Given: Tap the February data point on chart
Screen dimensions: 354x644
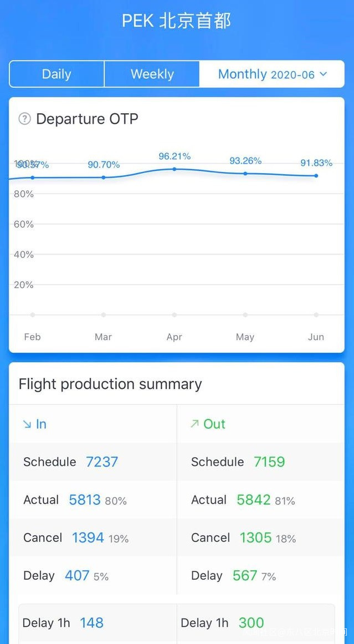Looking at the screenshot, I should coord(33,178).
